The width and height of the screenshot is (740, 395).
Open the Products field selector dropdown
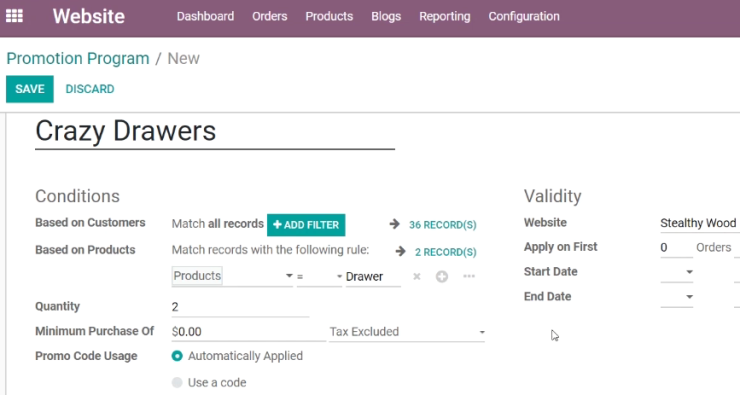coord(232,276)
